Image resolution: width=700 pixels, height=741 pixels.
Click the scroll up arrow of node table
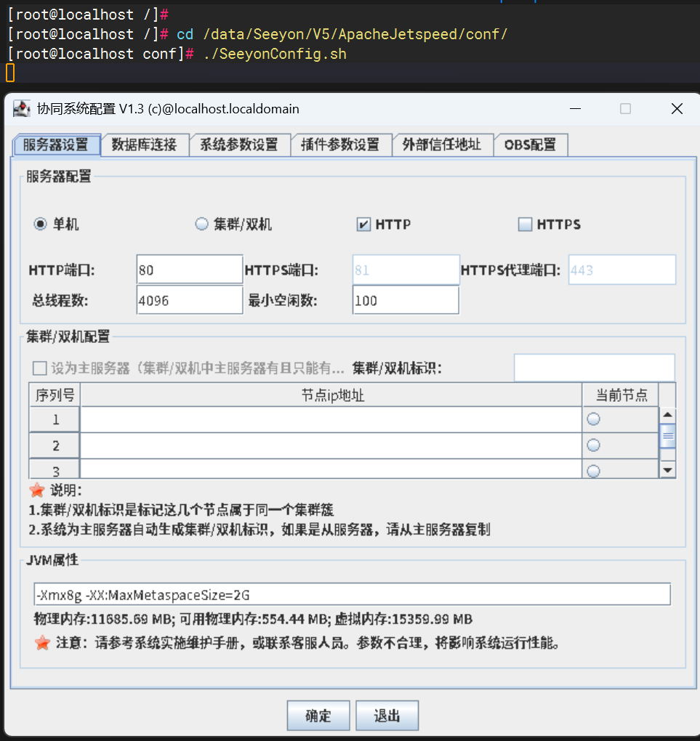point(667,415)
